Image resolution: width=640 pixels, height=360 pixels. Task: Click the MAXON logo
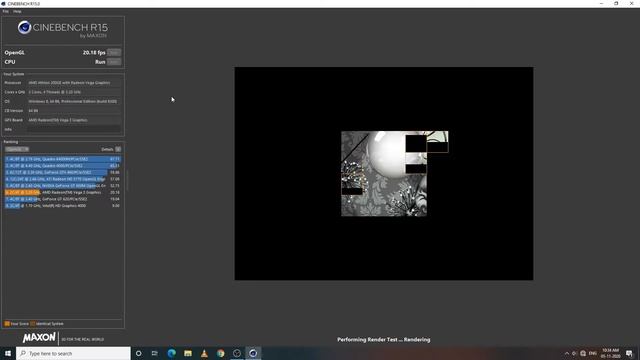click(39, 338)
